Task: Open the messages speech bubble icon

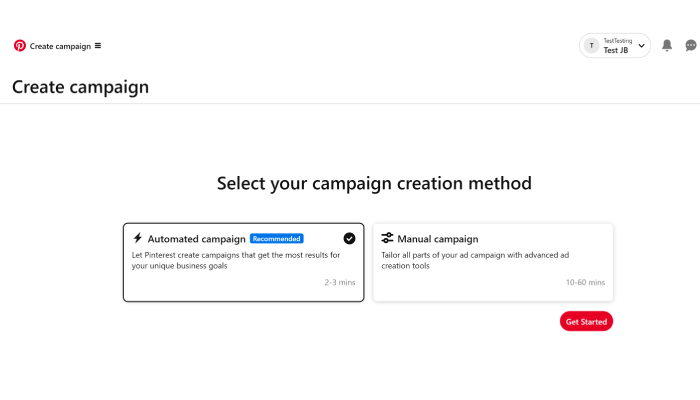Action: (x=691, y=46)
